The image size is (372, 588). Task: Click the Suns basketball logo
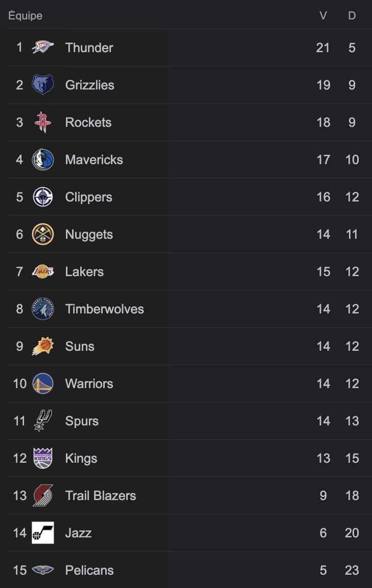pos(43,346)
